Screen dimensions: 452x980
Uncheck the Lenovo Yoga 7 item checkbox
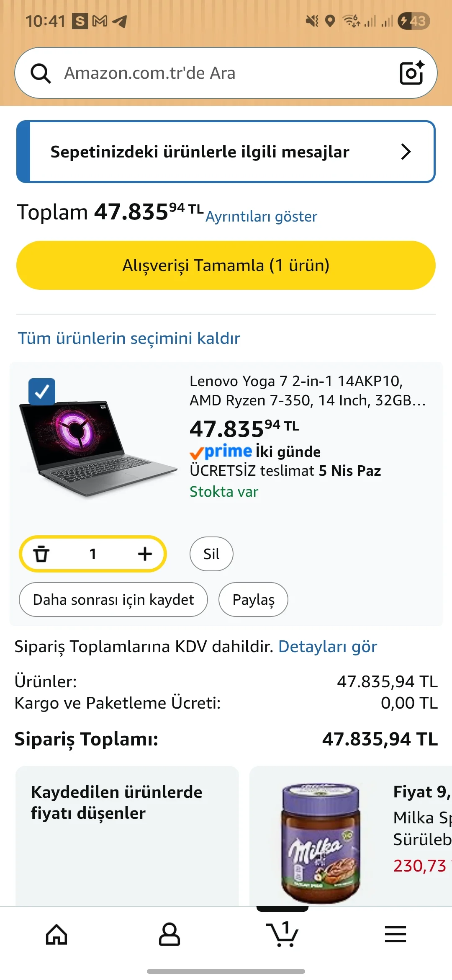coord(42,392)
